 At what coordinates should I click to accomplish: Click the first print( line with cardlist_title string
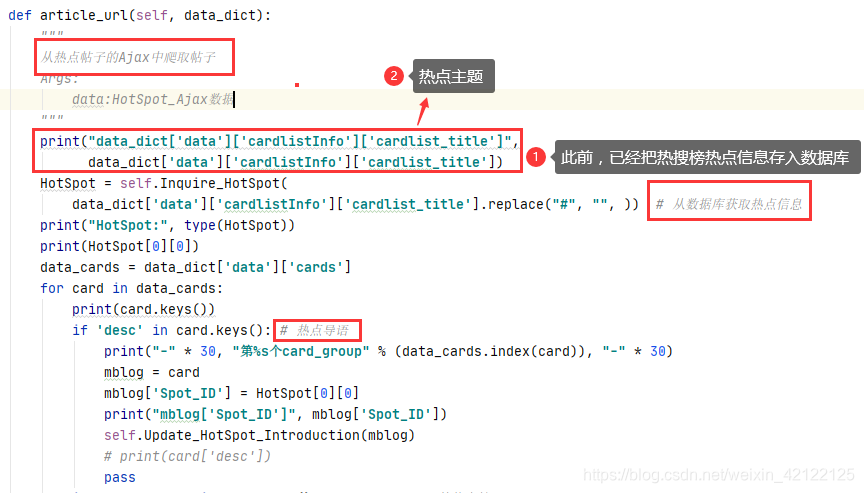click(x=279, y=142)
